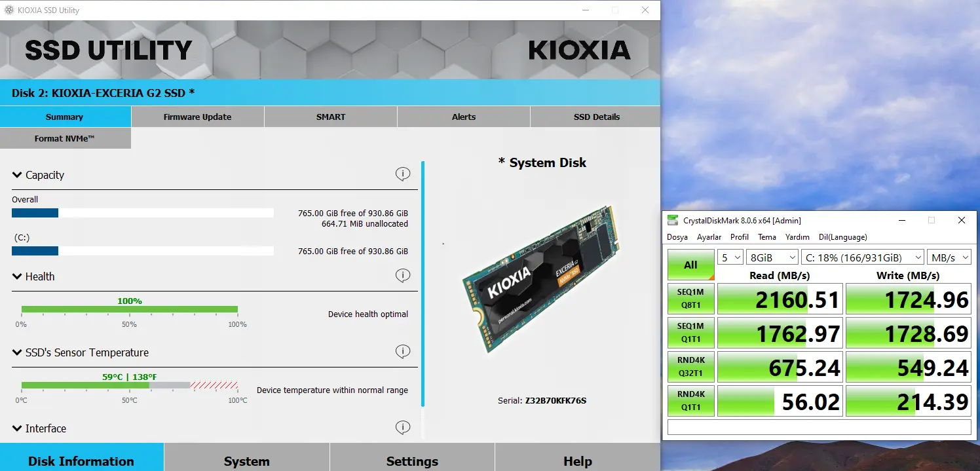Click the serial number Z32B70KFK76S

(x=556, y=400)
